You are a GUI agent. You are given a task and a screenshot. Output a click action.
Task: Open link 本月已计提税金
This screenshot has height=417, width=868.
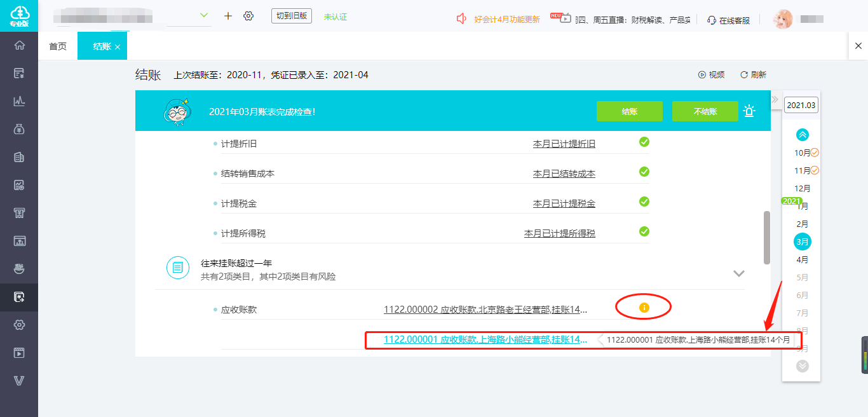[564, 203]
